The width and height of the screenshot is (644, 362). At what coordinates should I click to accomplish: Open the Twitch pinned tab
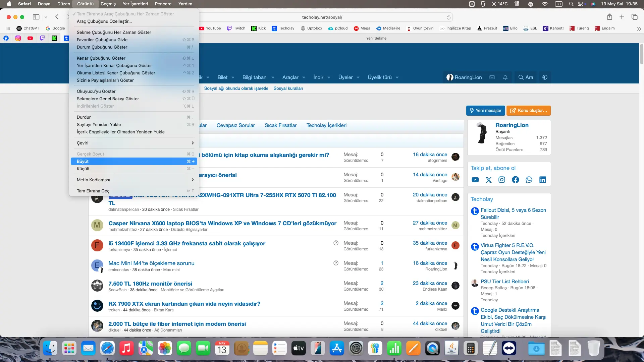[42, 38]
